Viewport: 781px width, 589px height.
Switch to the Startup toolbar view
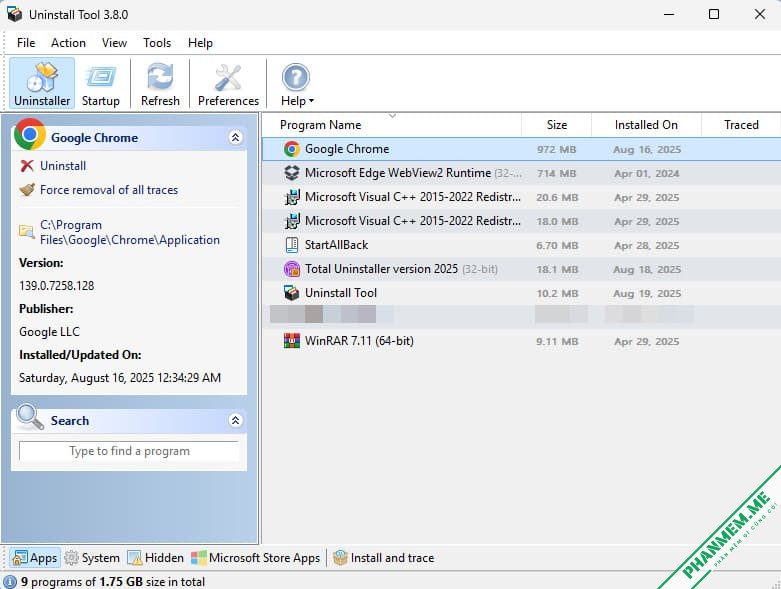click(101, 83)
